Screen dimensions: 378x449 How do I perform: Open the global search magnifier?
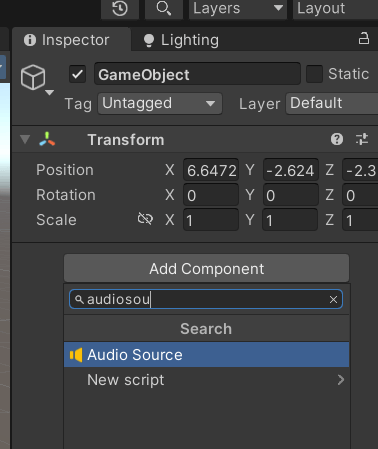164,8
